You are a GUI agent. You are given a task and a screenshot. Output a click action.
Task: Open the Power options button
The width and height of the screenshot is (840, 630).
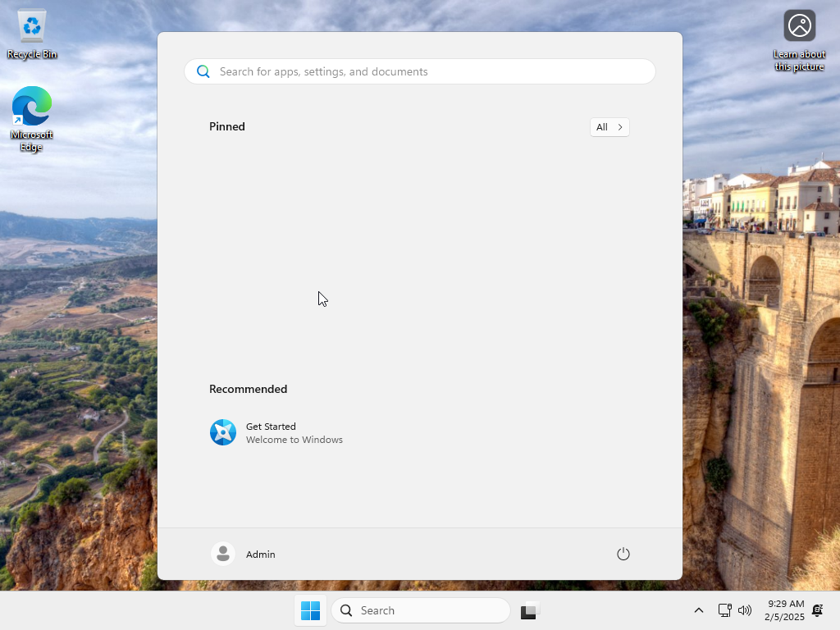[x=623, y=554]
